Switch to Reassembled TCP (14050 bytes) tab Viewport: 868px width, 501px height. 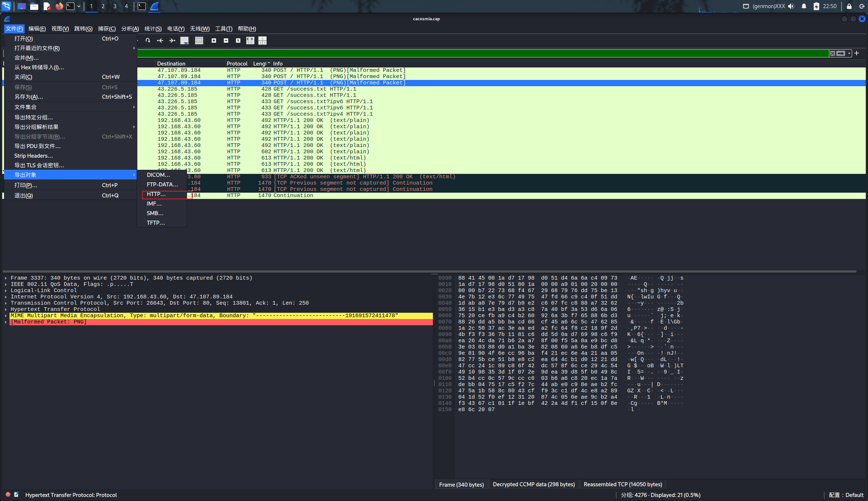coord(623,484)
